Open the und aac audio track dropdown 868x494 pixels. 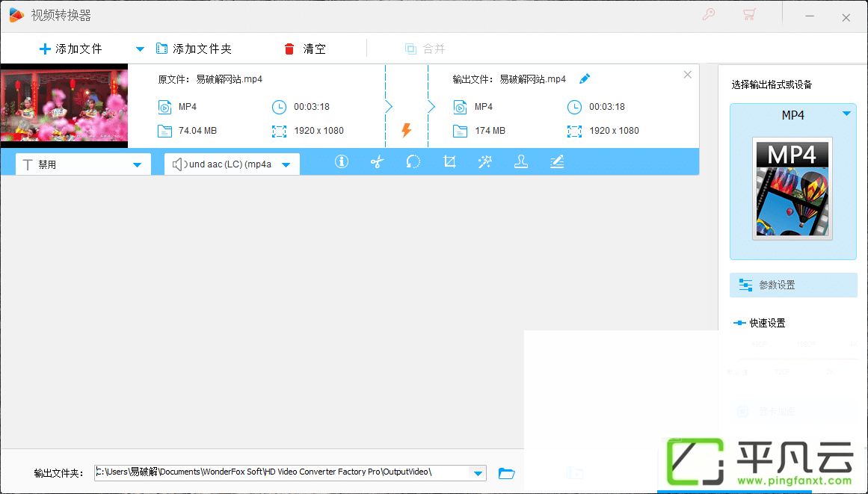coord(232,164)
